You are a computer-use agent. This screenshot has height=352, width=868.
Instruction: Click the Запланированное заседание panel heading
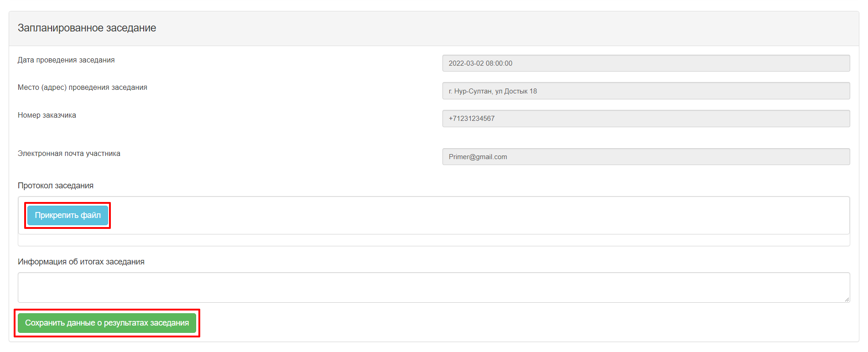tap(87, 28)
